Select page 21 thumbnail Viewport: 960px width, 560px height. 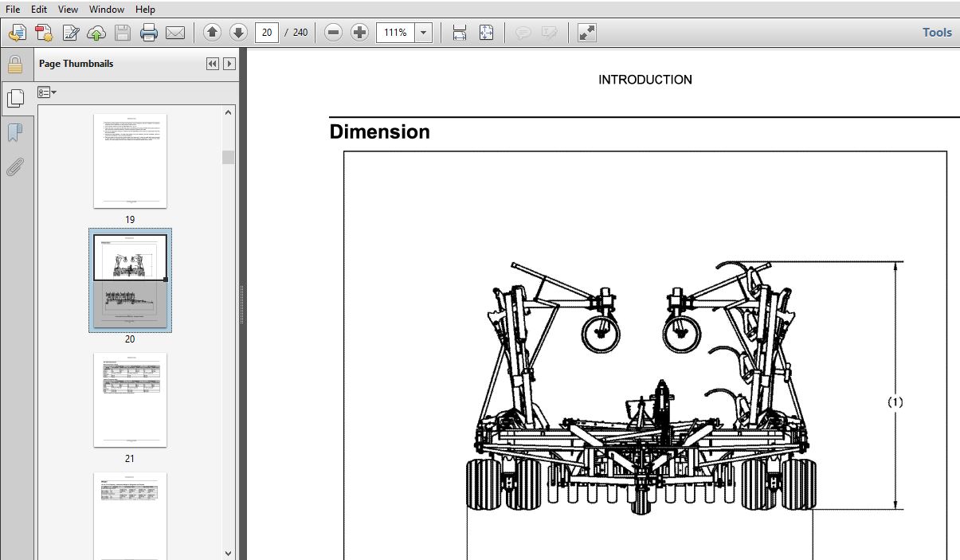pyautogui.click(x=130, y=400)
